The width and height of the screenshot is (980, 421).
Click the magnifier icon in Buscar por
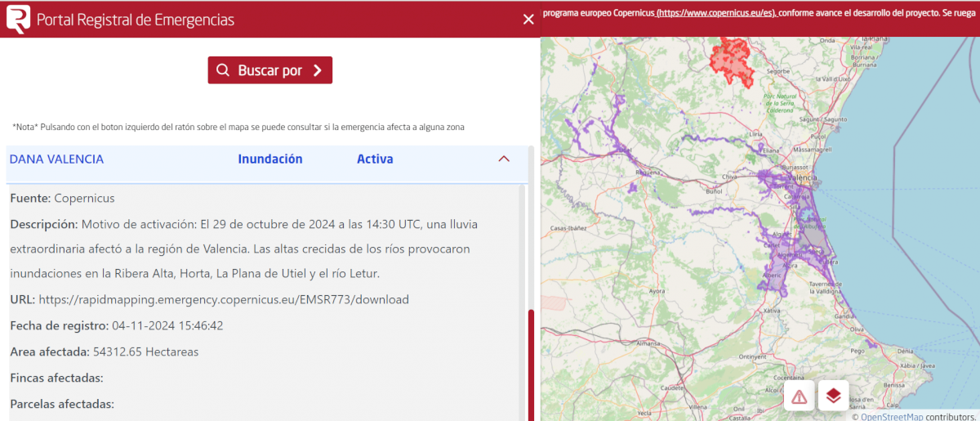pyautogui.click(x=223, y=70)
